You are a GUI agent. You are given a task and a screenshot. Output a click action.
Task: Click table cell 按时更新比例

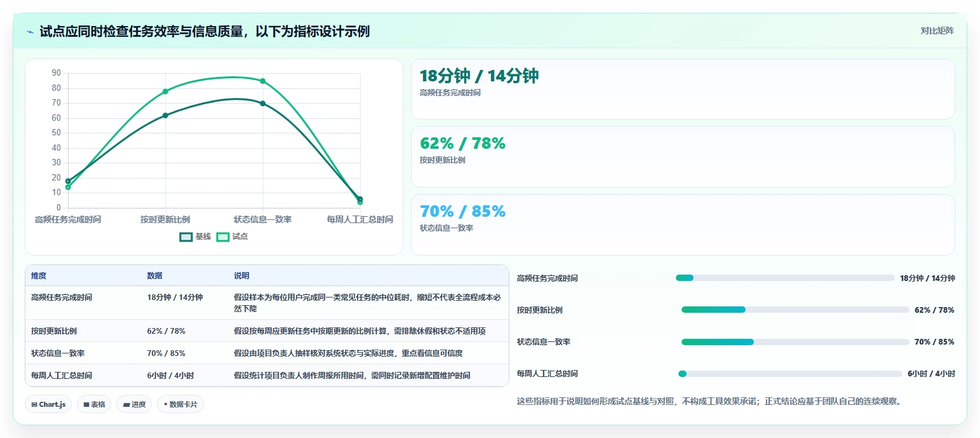tap(54, 331)
